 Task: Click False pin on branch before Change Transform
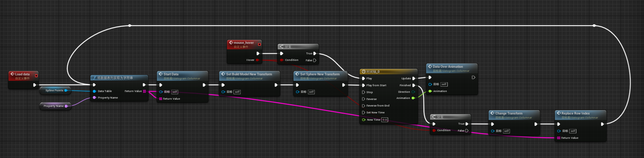[467, 130]
